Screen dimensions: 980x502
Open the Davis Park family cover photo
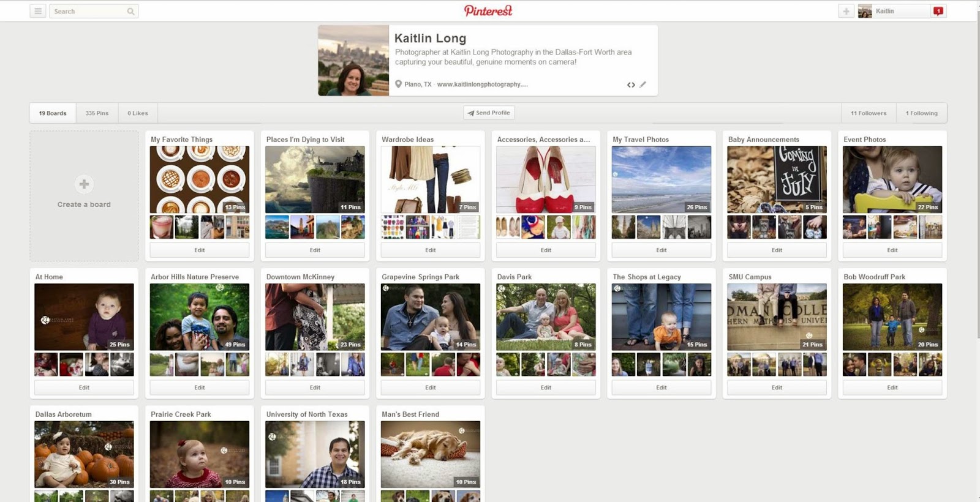pyautogui.click(x=546, y=317)
